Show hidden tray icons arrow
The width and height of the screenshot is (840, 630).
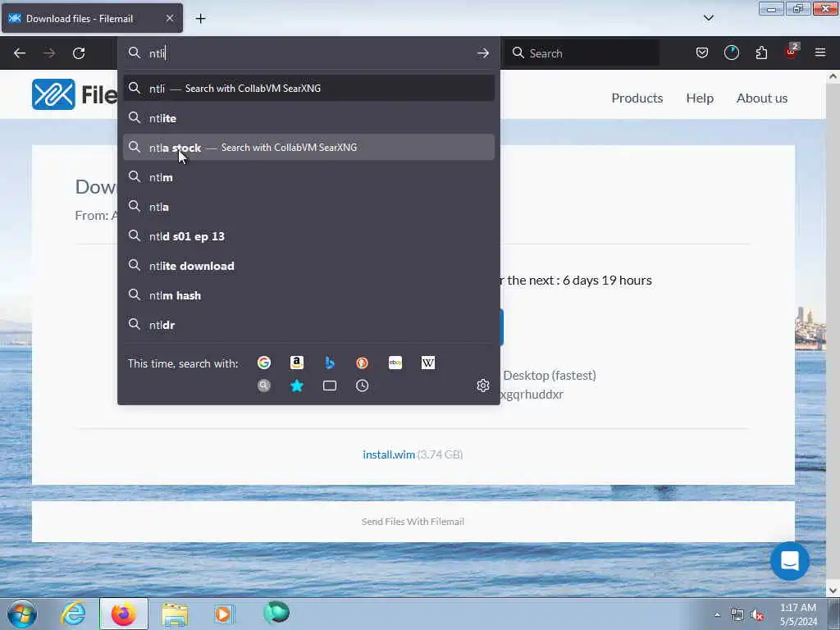click(x=717, y=615)
